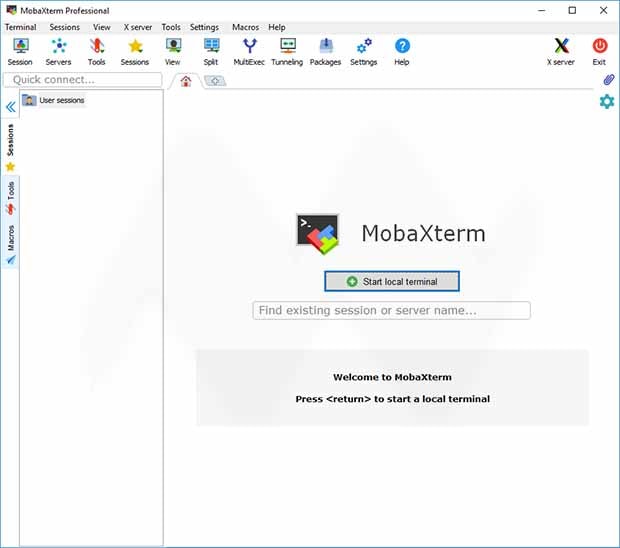Maximize the MobaXterm window
This screenshot has width=620, height=548.
(572, 10)
